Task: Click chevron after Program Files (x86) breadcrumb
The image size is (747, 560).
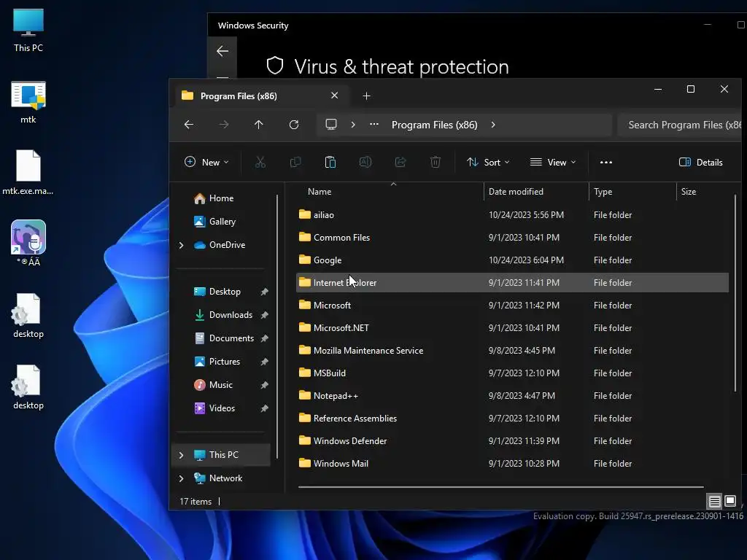Action: pyautogui.click(x=493, y=125)
